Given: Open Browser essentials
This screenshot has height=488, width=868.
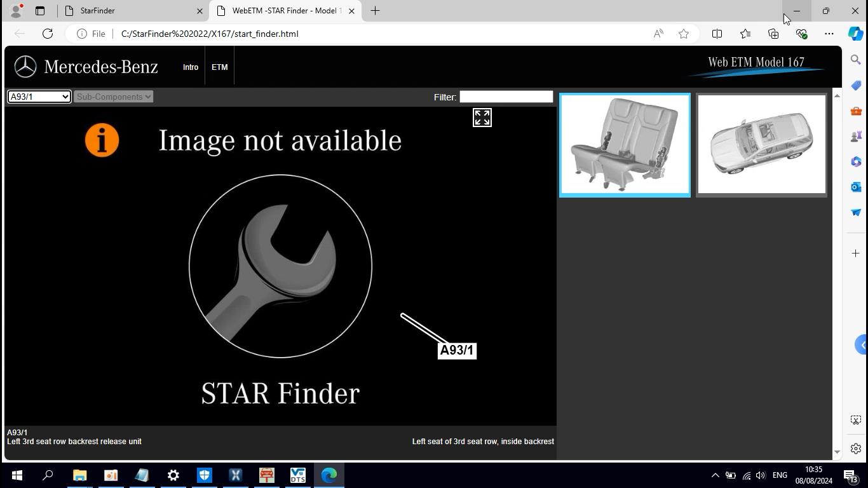Looking at the screenshot, I should tap(801, 34).
